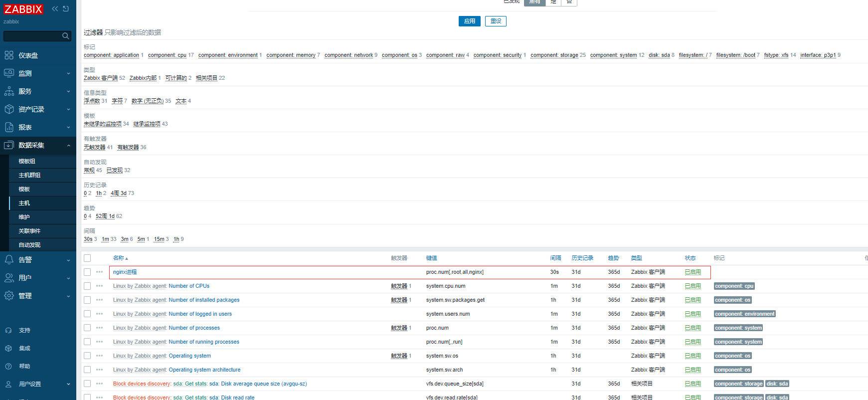This screenshot has height=400, width=868.
Task: Click the Zabbix logo
Action: 23,9
